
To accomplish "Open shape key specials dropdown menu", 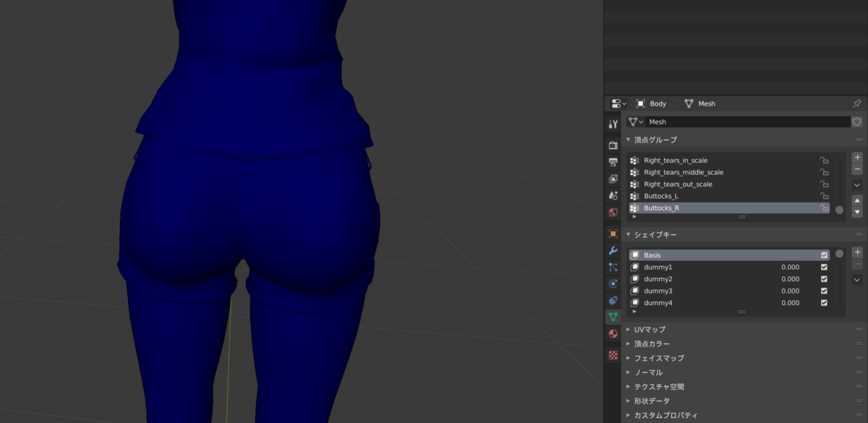I will [x=857, y=280].
